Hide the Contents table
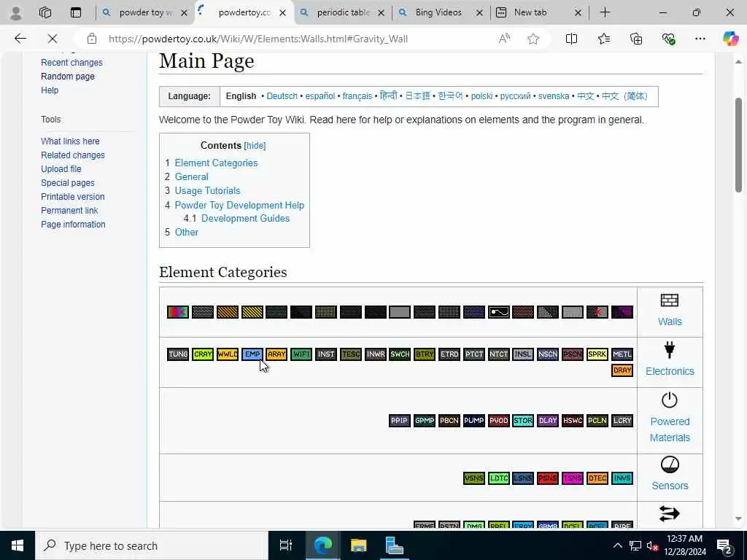This screenshot has width=747, height=560. pyautogui.click(x=255, y=146)
